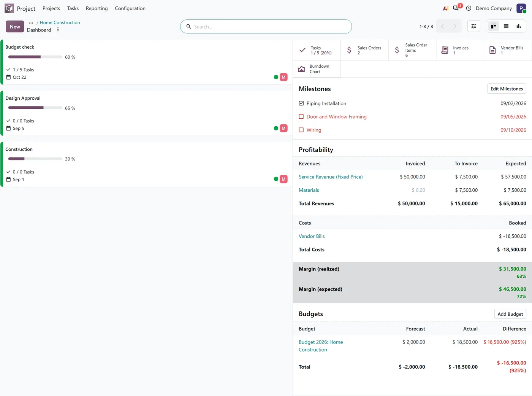Click the search magnifier icon
Image resolution: width=532 pixels, height=396 pixels.
pos(188,27)
